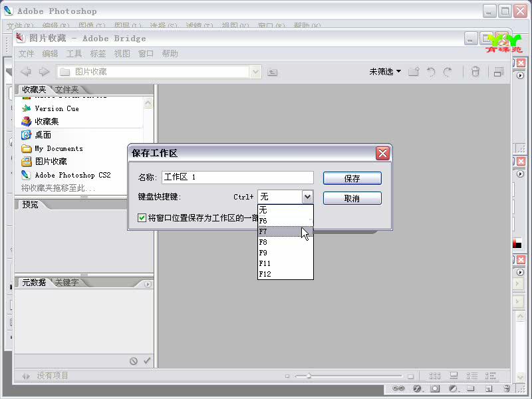Select details view in Bridge status bar

click(471, 376)
